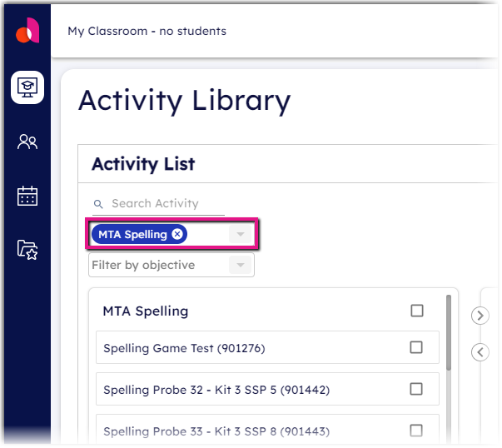Select Spelling Probe 32 - Kit 3 SSP 5
The height and width of the screenshot is (448, 502).
coord(216,390)
